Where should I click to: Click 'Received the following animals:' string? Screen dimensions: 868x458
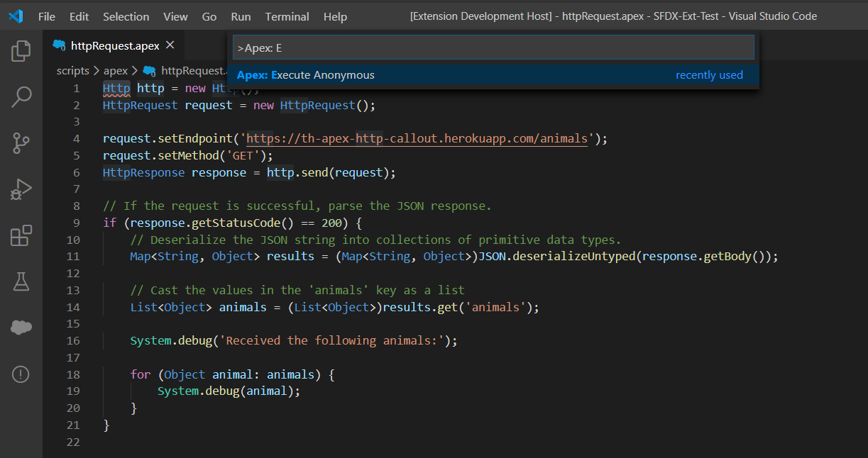(331, 340)
